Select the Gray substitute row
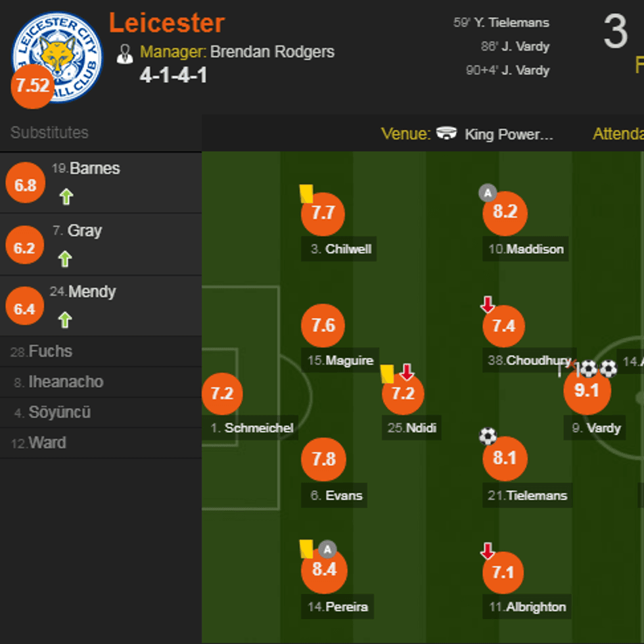Image resolution: width=644 pixels, height=644 pixels. (x=101, y=244)
